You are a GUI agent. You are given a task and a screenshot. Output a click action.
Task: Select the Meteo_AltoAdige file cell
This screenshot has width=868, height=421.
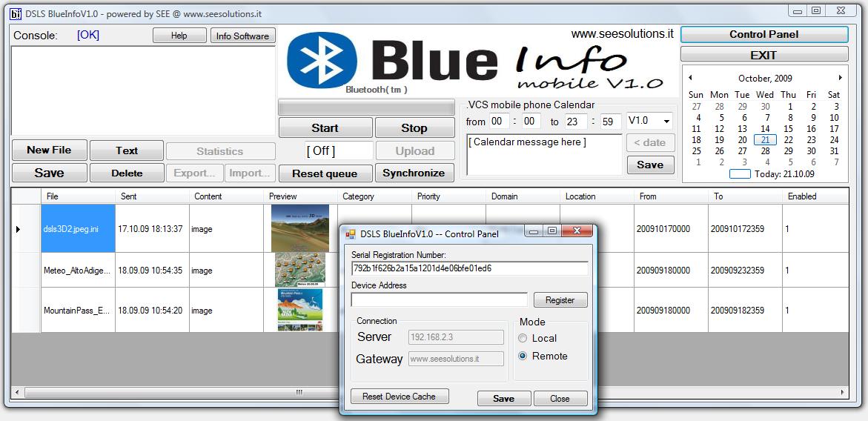click(x=78, y=271)
